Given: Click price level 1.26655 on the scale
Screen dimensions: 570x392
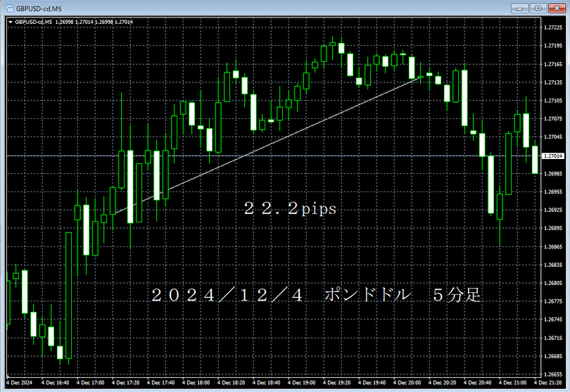Looking at the screenshot, I should 553,374.
